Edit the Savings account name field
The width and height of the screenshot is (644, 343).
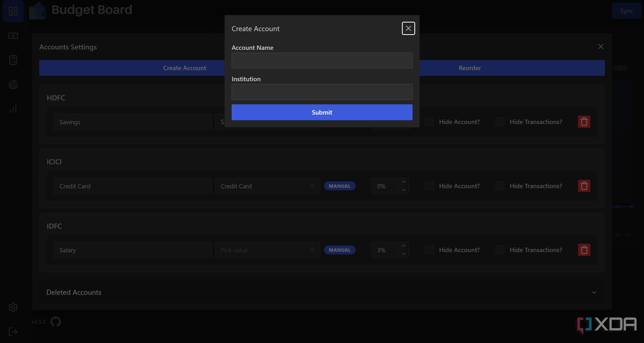(x=132, y=122)
